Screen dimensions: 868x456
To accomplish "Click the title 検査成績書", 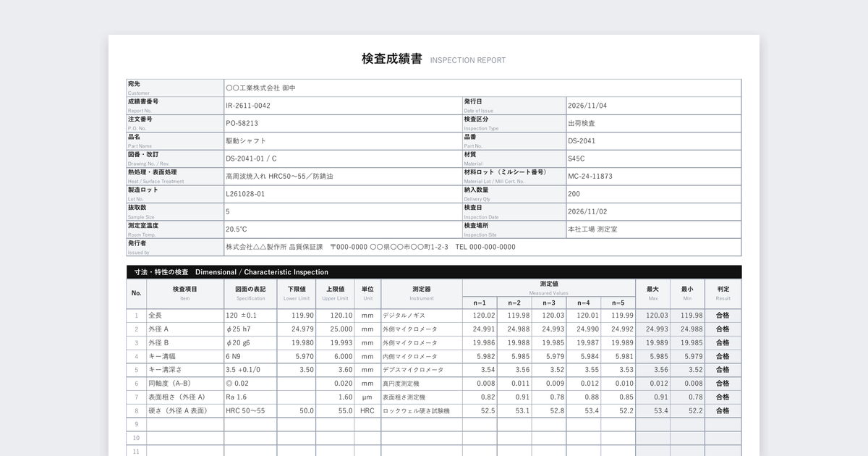I will click(392, 59).
